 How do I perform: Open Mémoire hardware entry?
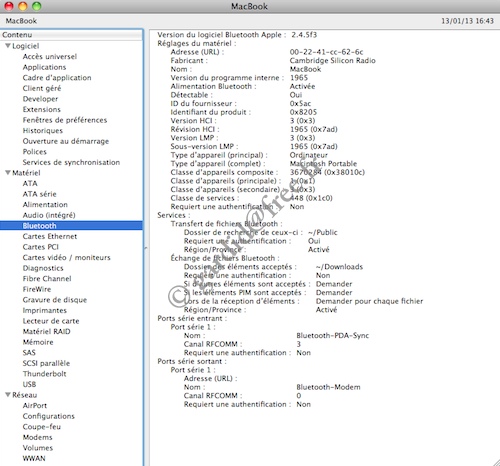(38, 342)
